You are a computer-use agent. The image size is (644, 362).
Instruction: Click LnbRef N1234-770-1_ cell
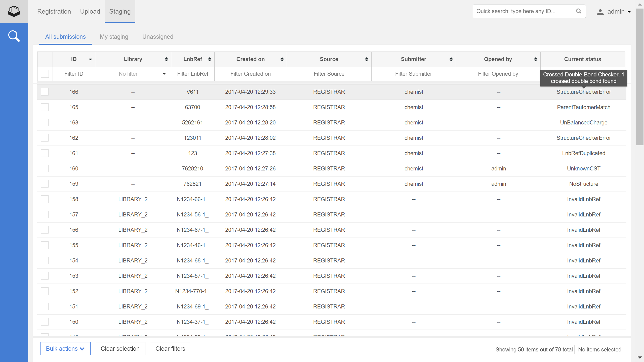(192, 291)
